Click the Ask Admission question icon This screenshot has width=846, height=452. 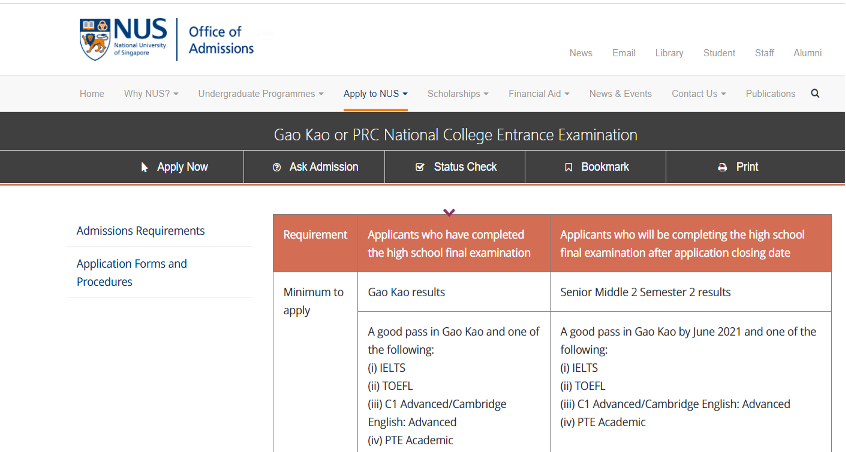277,167
